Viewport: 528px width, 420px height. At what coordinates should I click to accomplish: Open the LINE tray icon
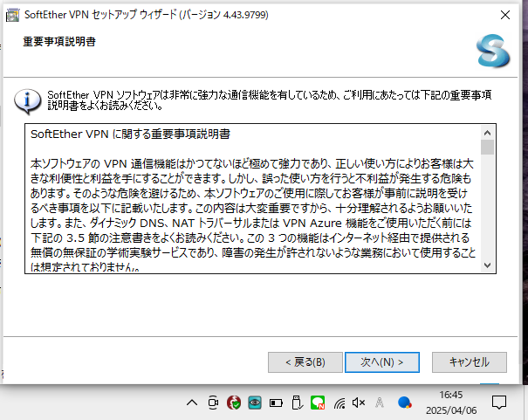tap(318, 403)
